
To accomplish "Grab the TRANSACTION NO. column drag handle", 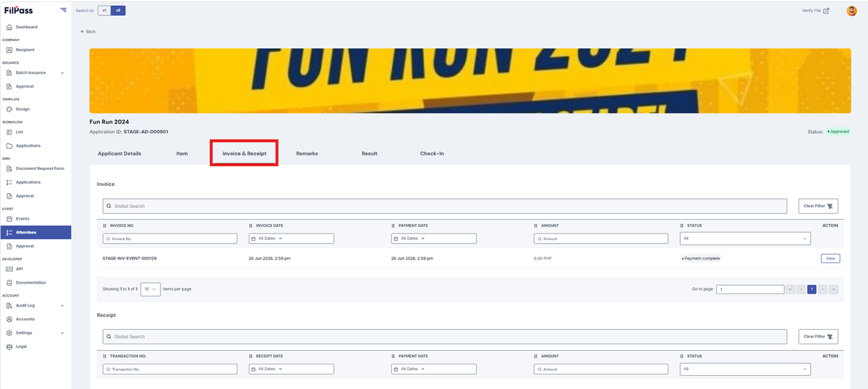I will coord(106,356).
